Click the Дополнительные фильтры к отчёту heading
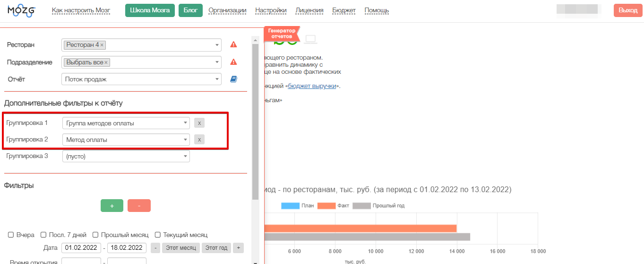This screenshot has height=264, width=644. (x=63, y=103)
